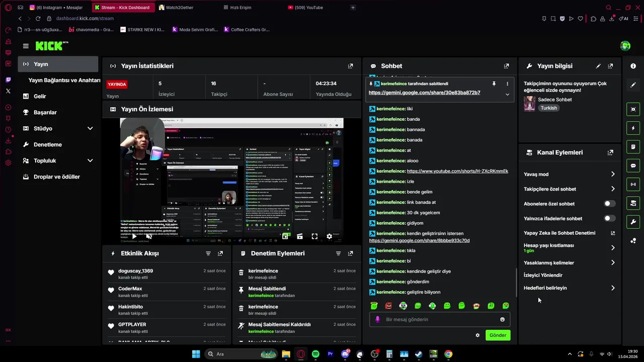Open stream preview settings gear
644x362 pixels.
(x=329, y=236)
